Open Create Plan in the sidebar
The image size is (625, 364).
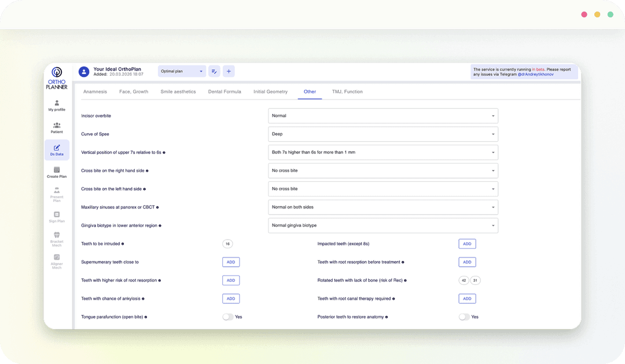click(57, 172)
